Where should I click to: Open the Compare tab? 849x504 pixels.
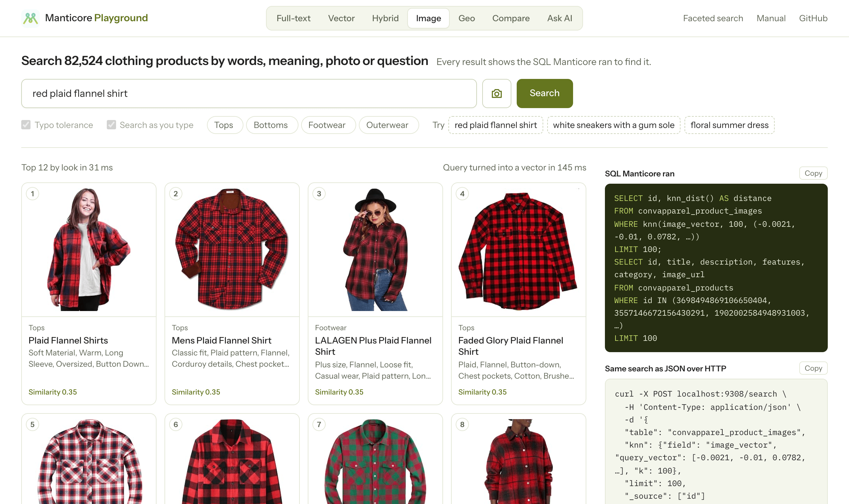(x=511, y=18)
